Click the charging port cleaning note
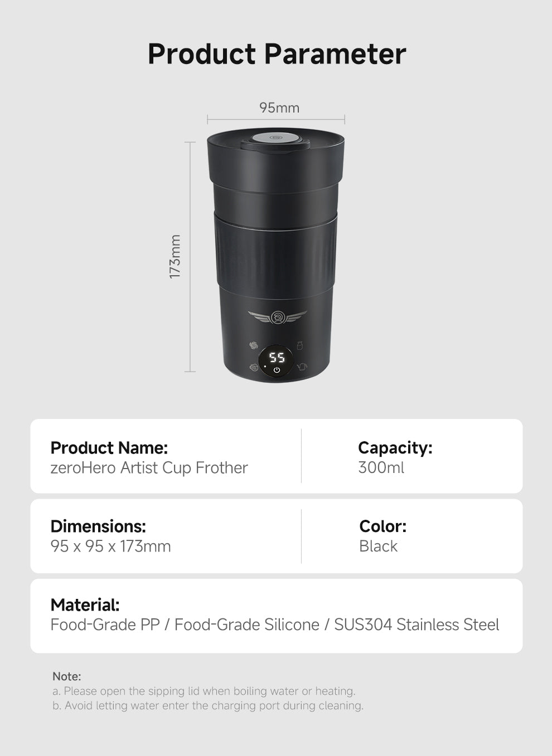The image size is (552, 756). [208, 706]
